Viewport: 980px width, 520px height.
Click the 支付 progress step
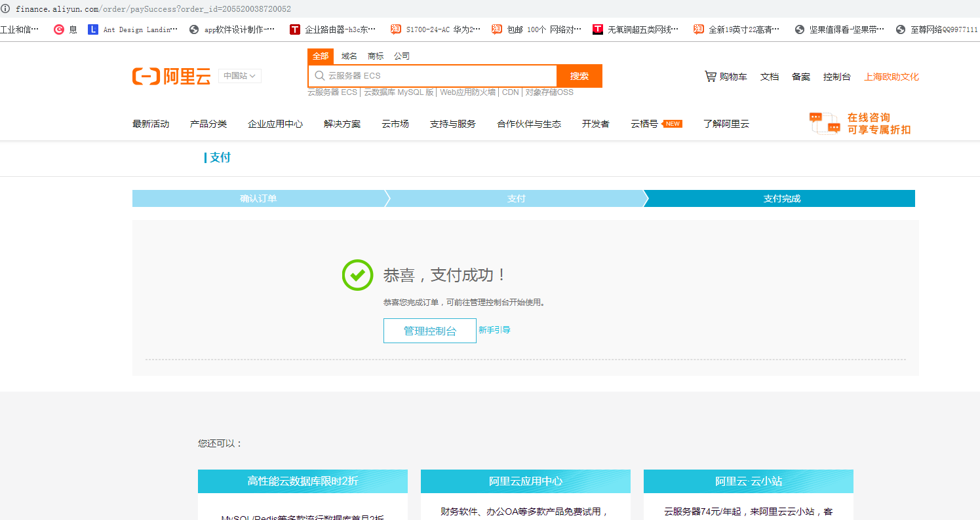[x=517, y=198]
